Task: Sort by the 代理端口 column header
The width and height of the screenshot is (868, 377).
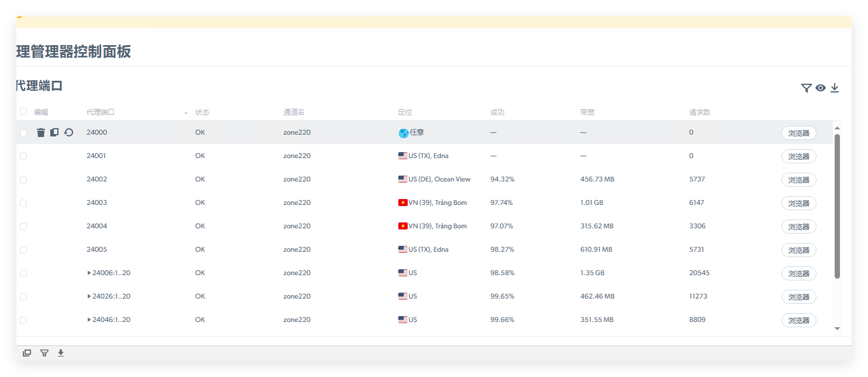Action: (x=101, y=112)
